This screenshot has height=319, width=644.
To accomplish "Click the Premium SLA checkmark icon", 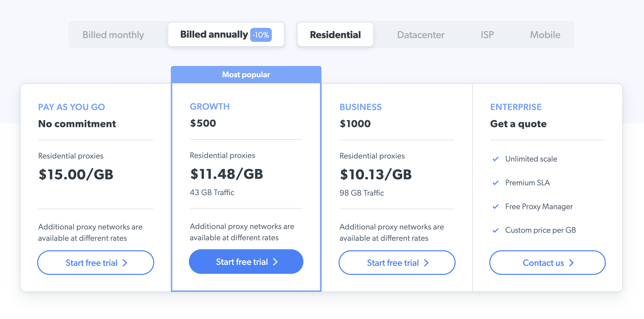I will [496, 183].
